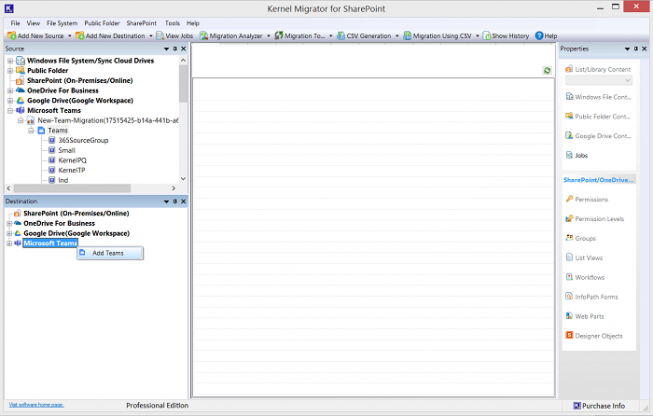The image size is (653, 416).
Task: Open the CSV Generation dropdown arrow
Action: tap(398, 36)
